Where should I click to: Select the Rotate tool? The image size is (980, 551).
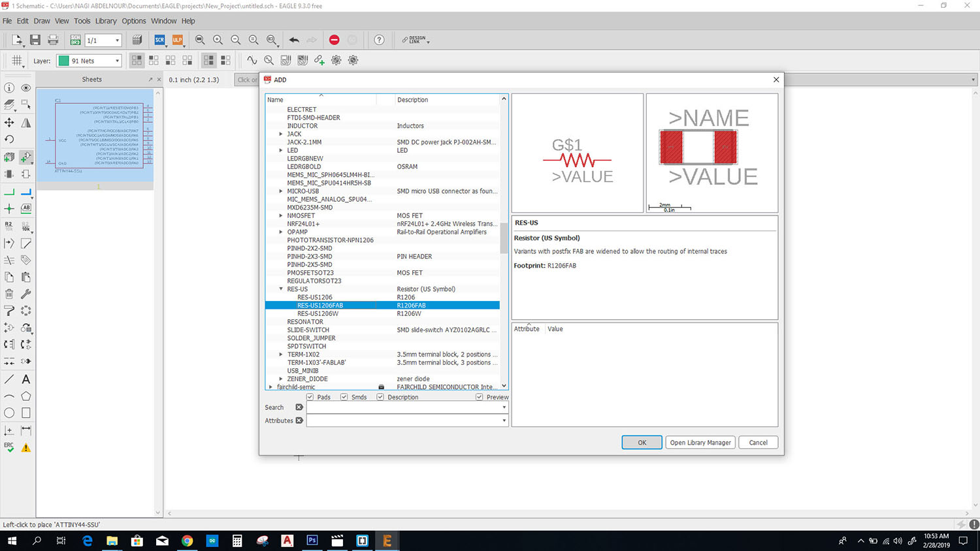[9, 139]
